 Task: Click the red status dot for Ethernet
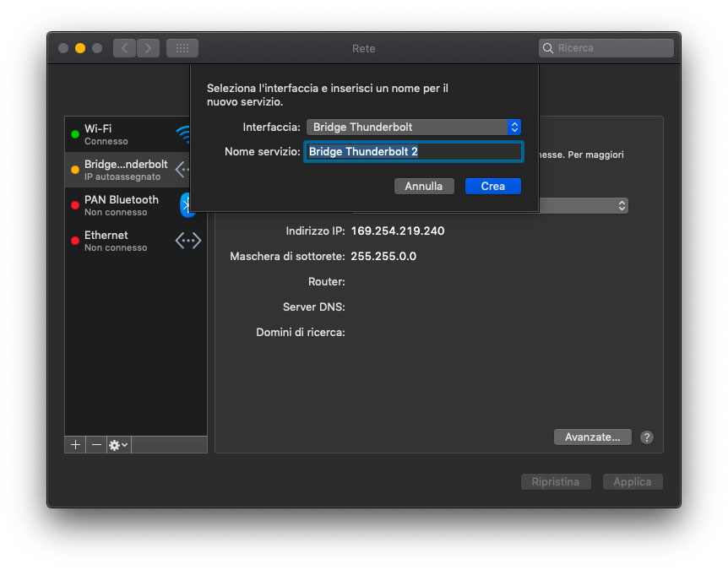pyautogui.click(x=75, y=241)
